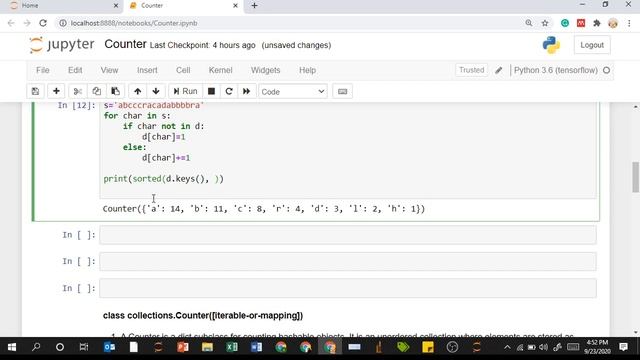
Task: Cut selected cells with scissors icon
Action: [x=78, y=91]
